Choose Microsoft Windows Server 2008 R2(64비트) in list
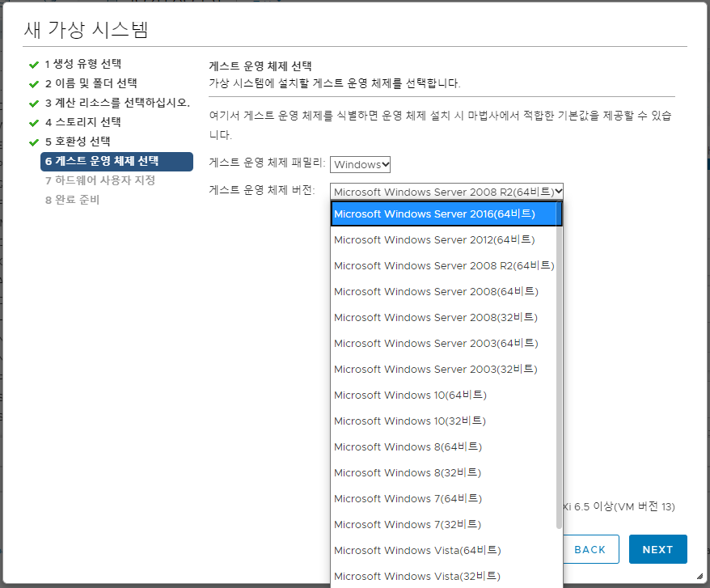This screenshot has width=710, height=588. 444,265
